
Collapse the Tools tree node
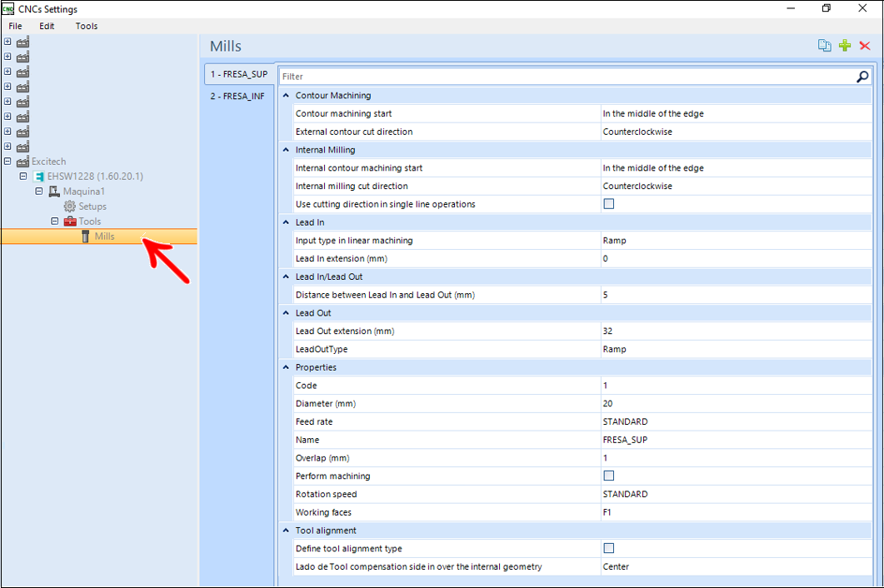(55, 221)
